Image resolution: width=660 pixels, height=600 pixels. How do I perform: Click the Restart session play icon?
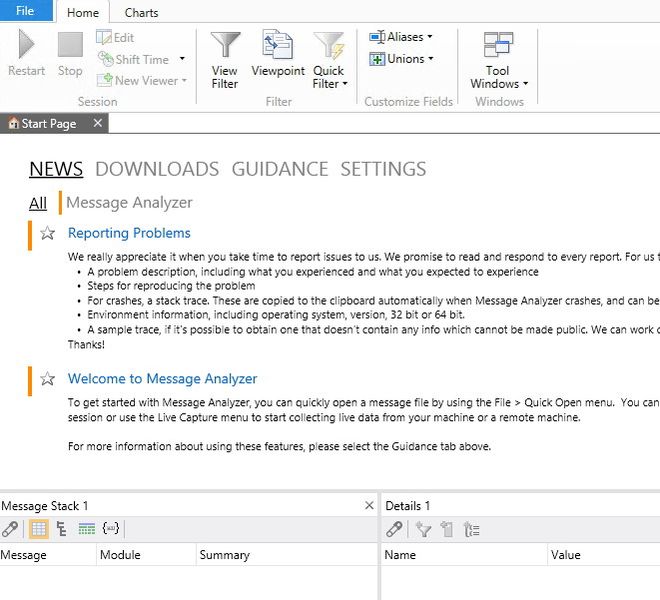coord(26,44)
